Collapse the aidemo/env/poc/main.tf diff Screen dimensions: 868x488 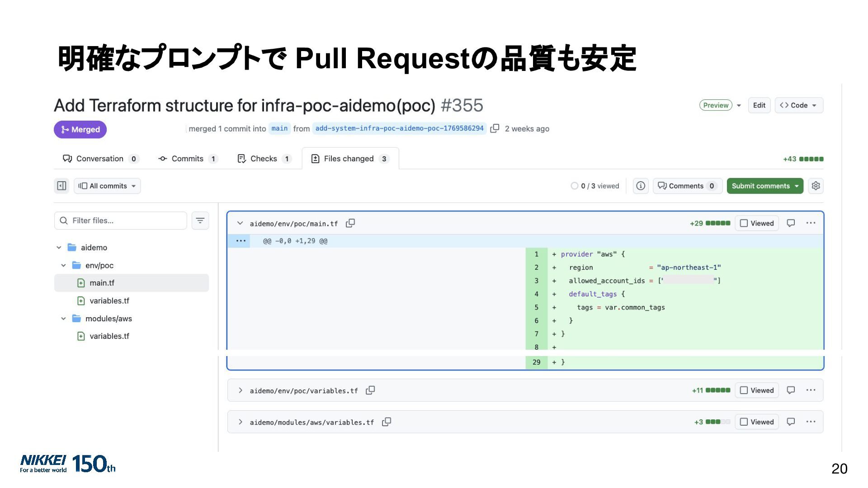tap(240, 223)
